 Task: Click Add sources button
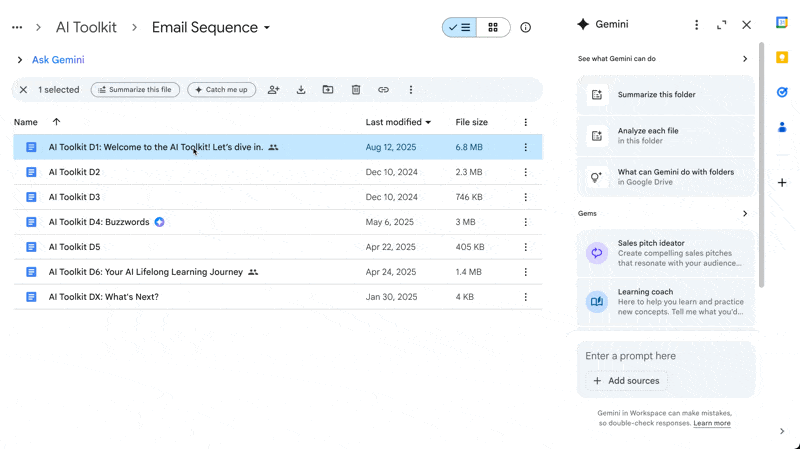pyautogui.click(x=627, y=381)
